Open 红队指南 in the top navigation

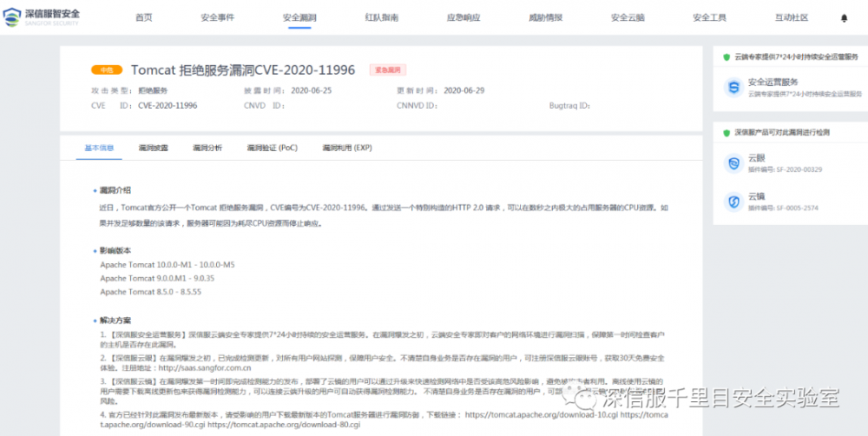[381, 17]
